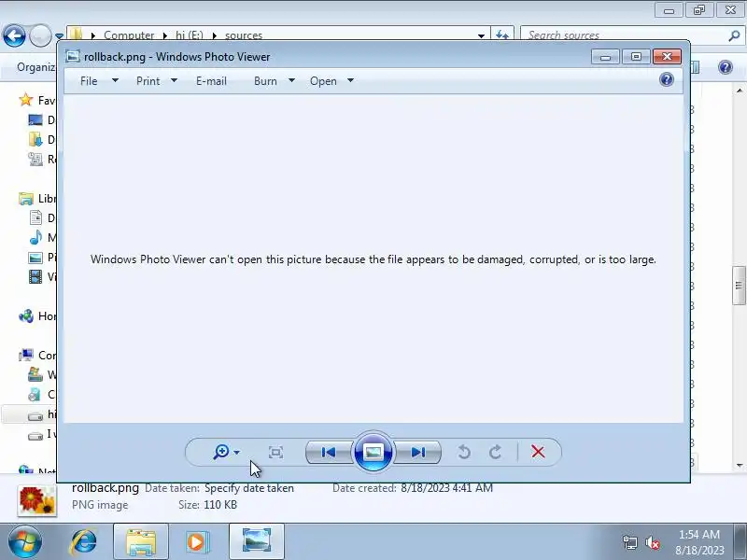This screenshot has height=560, width=747.
Task: Expand the zoom dropdown arrow
Action: point(237,452)
